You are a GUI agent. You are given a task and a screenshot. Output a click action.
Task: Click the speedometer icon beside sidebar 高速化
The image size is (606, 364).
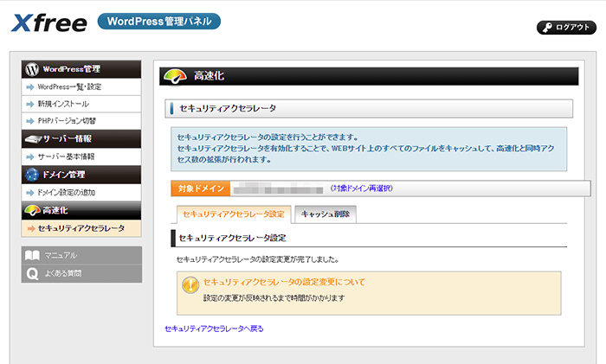(32, 210)
